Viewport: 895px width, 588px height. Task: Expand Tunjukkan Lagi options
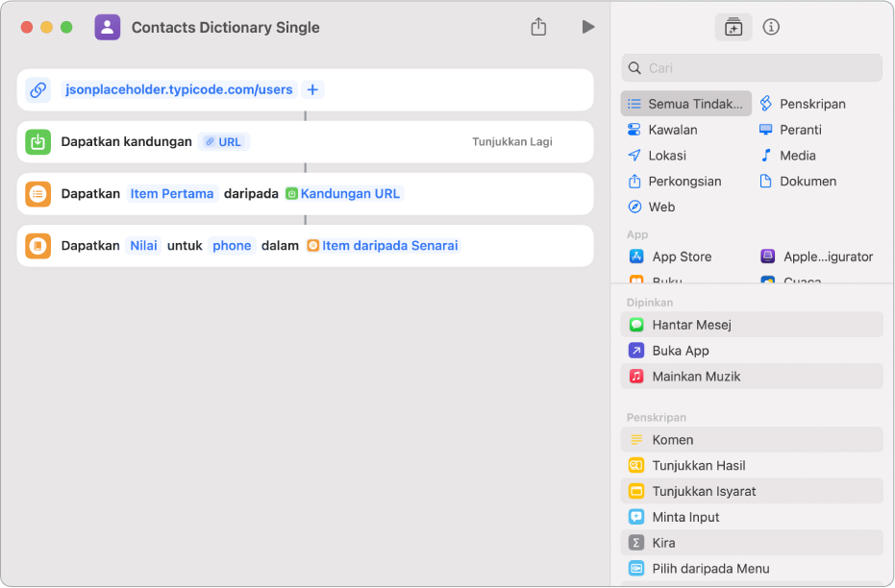tap(512, 142)
